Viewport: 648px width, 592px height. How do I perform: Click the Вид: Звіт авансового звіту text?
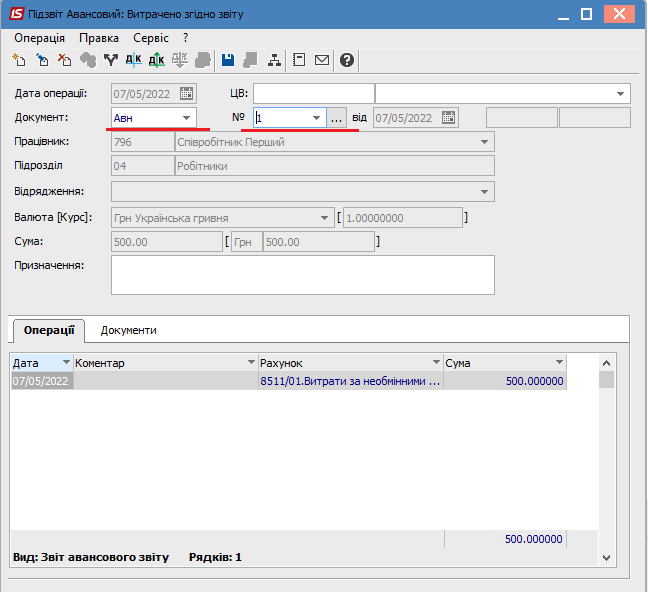coord(91,557)
